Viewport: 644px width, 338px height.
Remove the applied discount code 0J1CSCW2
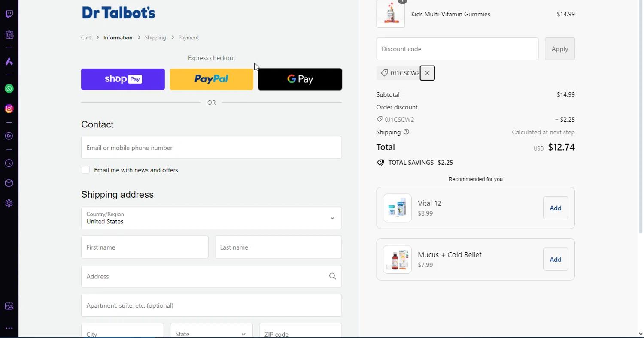[x=427, y=73]
